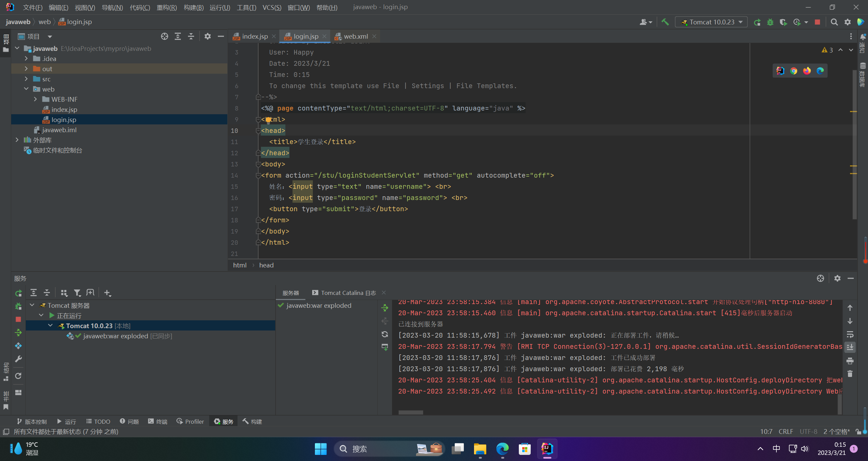Open the 重构(R) menu
This screenshot has height=461, width=868.
(167, 7)
